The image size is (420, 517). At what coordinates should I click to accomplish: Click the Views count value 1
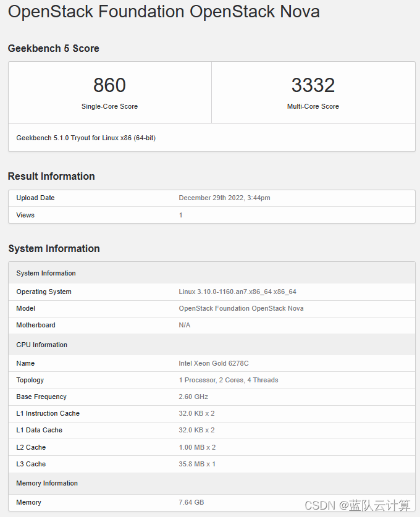(180, 215)
